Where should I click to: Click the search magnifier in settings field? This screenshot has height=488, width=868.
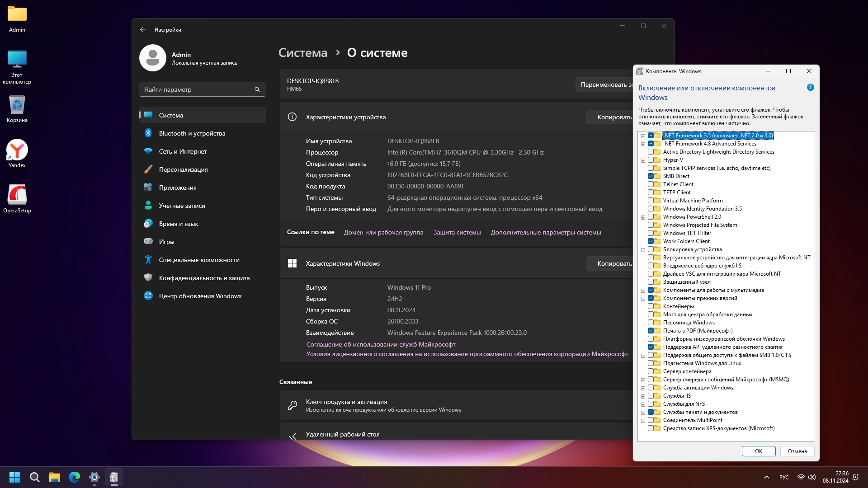tap(257, 89)
